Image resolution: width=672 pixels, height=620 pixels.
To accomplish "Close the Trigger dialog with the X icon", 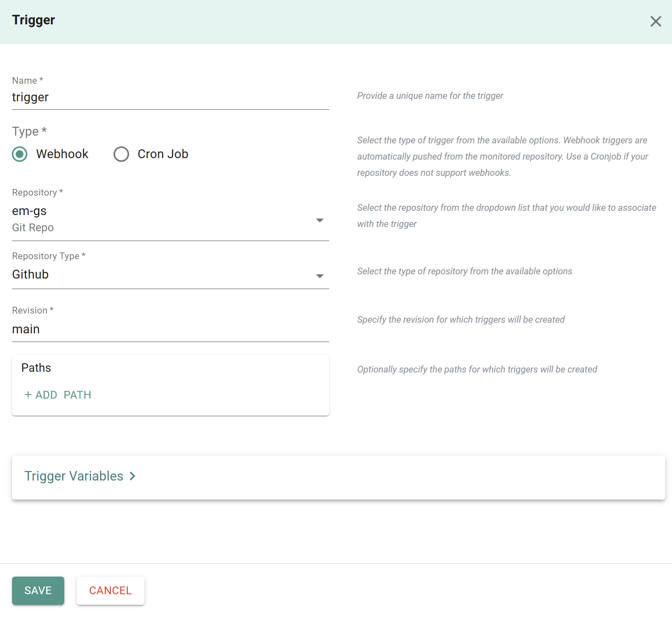I will tap(655, 22).
